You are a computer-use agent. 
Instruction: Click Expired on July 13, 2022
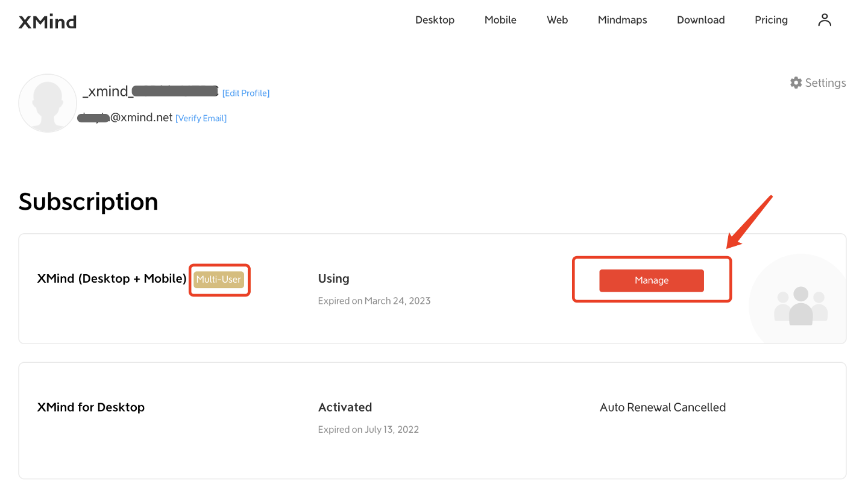click(x=368, y=430)
